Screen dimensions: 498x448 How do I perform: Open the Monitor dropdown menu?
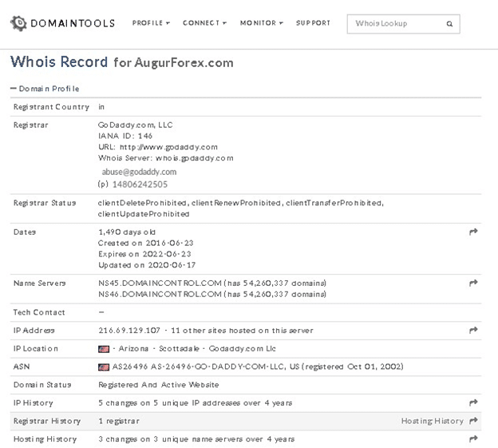pyautogui.click(x=262, y=23)
